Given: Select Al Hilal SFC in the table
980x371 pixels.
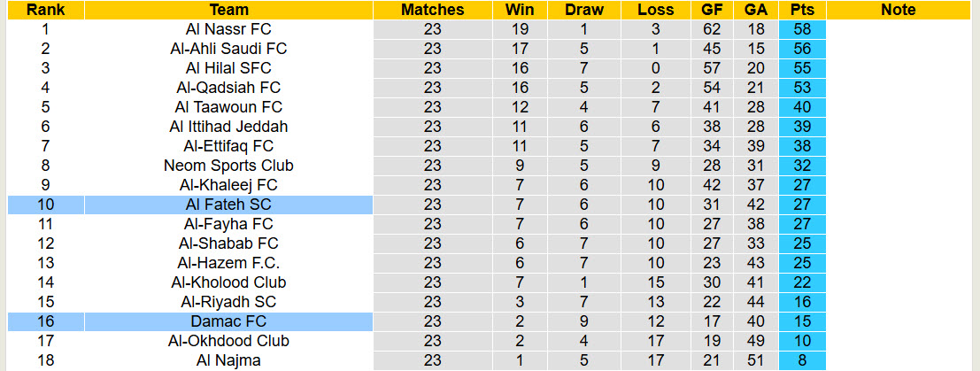Looking at the screenshot, I should coord(228,68).
